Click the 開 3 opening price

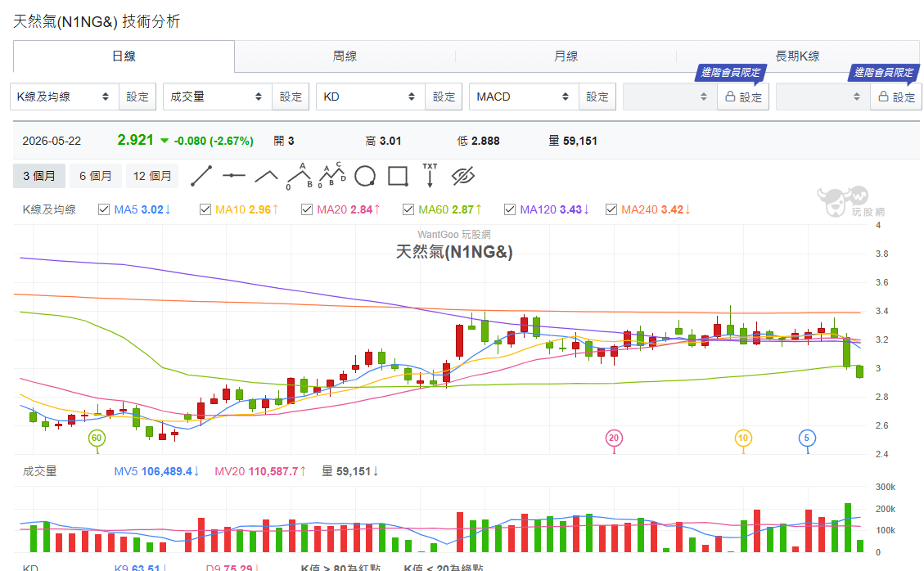[x=284, y=141]
